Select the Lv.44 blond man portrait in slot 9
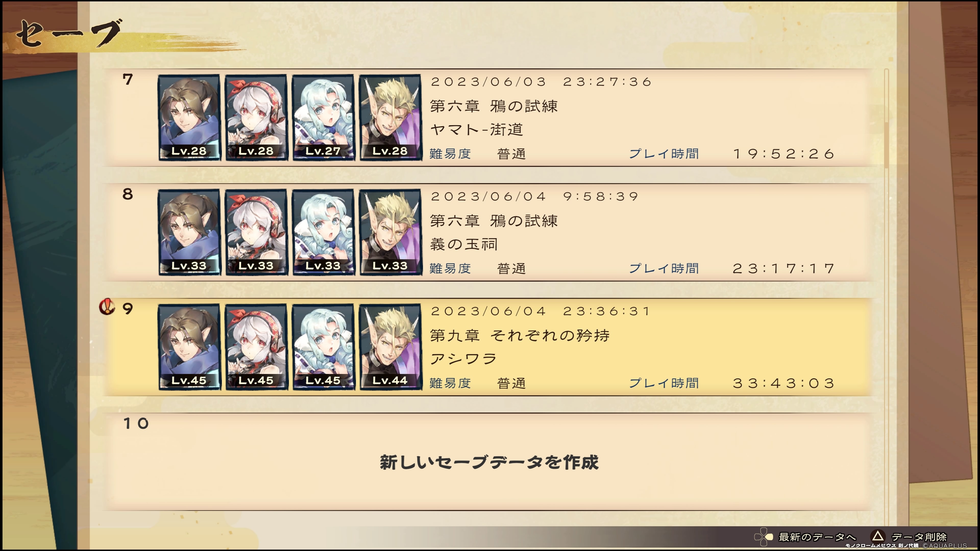This screenshot has height=551, width=980. pyautogui.click(x=390, y=347)
